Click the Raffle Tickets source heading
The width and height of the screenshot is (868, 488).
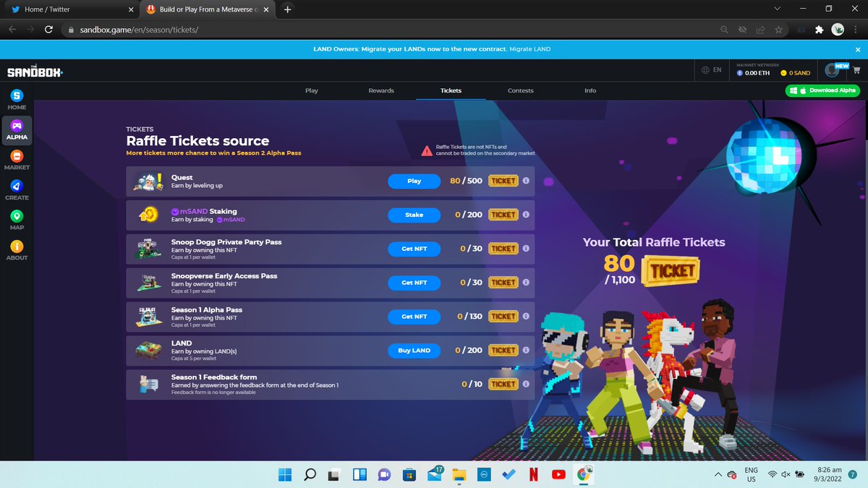[x=197, y=141]
